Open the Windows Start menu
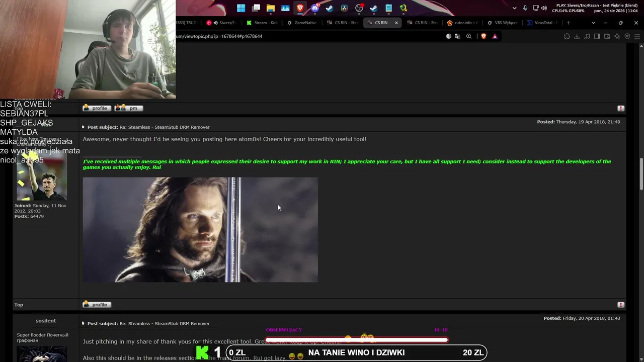Viewport: 644px width, 362px height. pyautogui.click(x=241, y=8)
